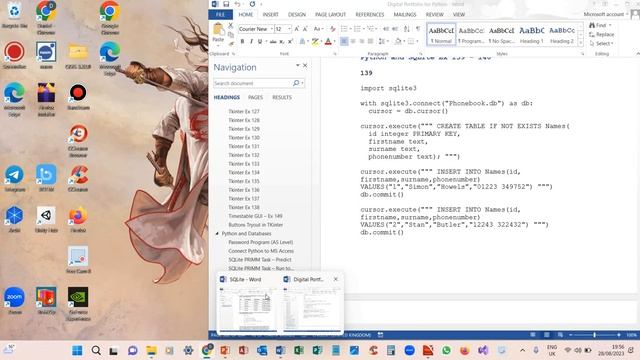Screen dimensions: 640x360
Task: Click the Sort A-Z icon
Action: pyautogui.click(x=407, y=29)
